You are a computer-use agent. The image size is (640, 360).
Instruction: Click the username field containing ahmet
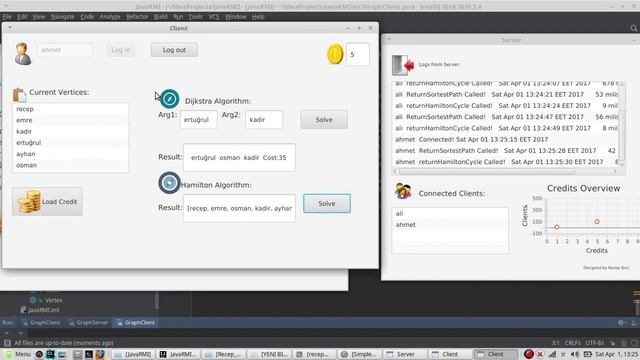click(65, 50)
